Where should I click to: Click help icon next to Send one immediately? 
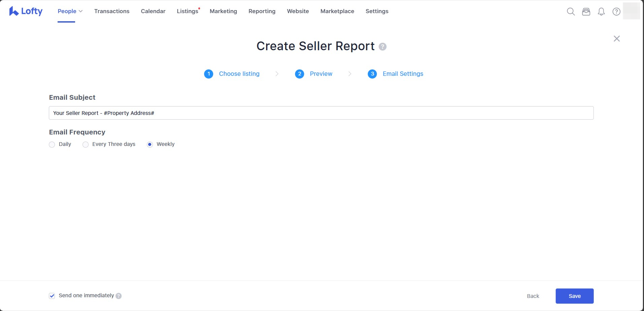119,296
